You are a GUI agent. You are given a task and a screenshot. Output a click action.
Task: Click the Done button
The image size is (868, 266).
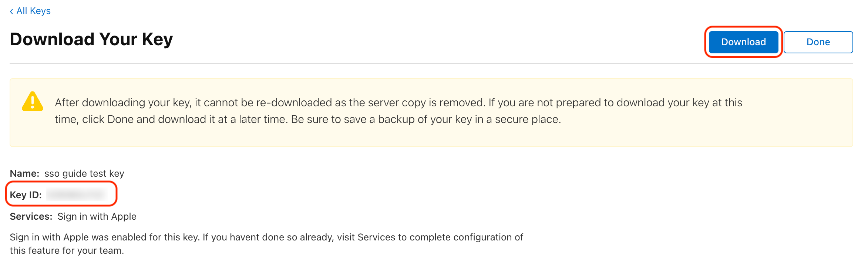(x=818, y=42)
